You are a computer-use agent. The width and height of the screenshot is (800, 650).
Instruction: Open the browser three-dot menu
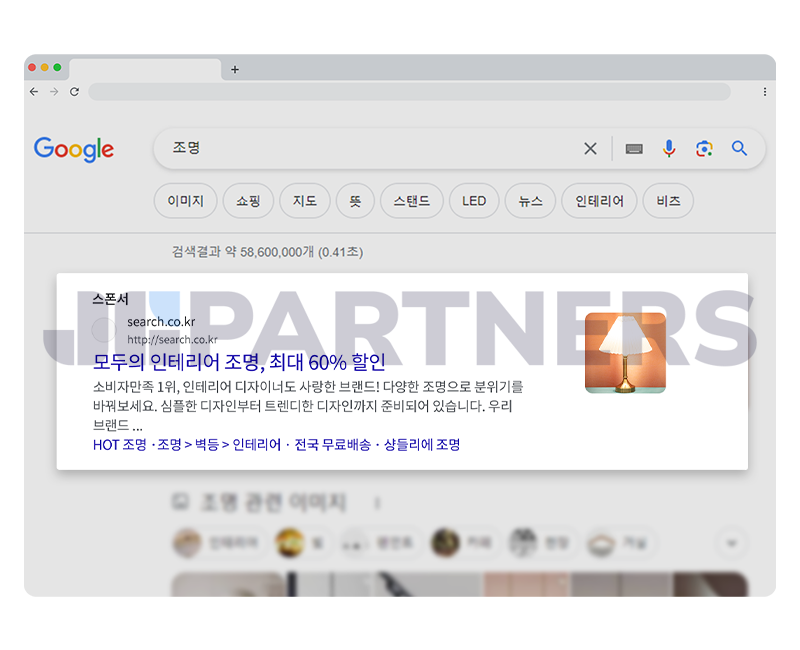(x=765, y=92)
